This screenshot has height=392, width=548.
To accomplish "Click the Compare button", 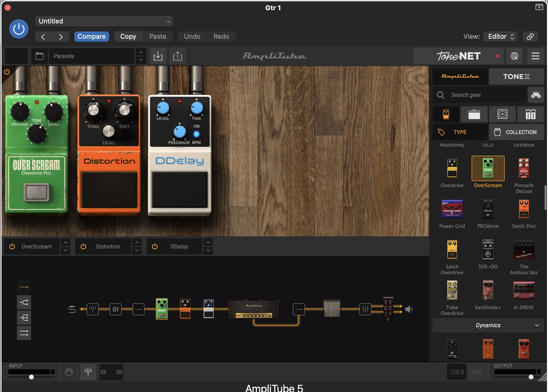I will [x=92, y=36].
